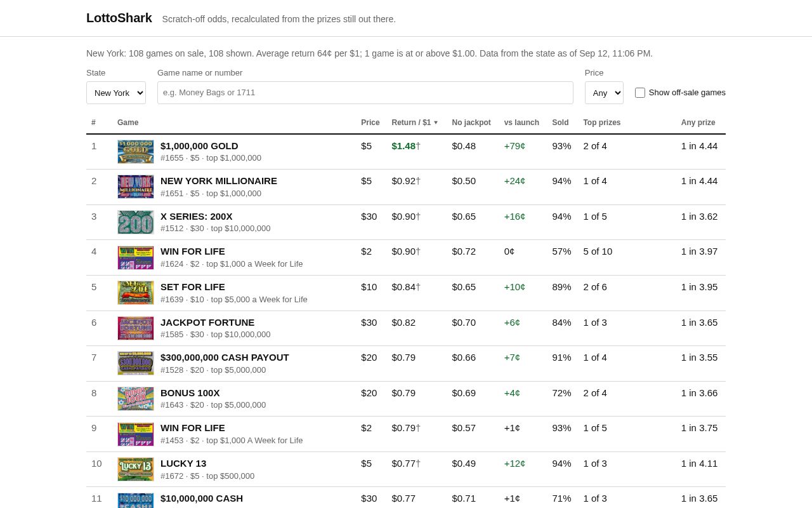Click the 72% sold value for BONUS 100X
The height and width of the screenshot is (508, 812).
click(561, 393)
